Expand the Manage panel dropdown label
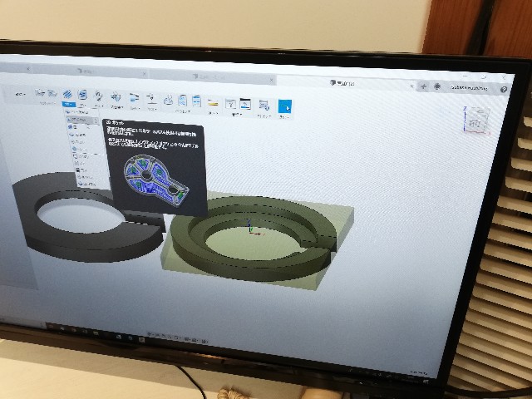This screenshot has width=532, height=399. 213,113
